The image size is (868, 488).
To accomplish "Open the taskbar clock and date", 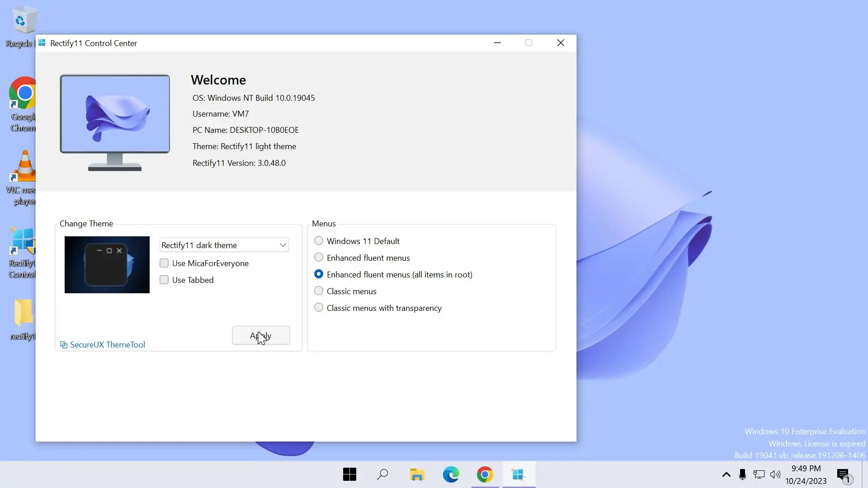I will 806,474.
